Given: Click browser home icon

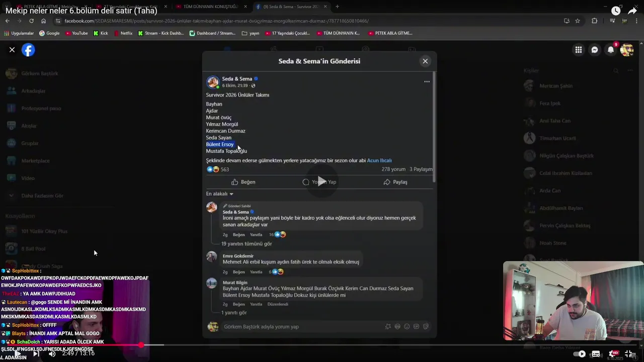Looking at the screenshot, I should pyautogui.click(x=43, y=21).
